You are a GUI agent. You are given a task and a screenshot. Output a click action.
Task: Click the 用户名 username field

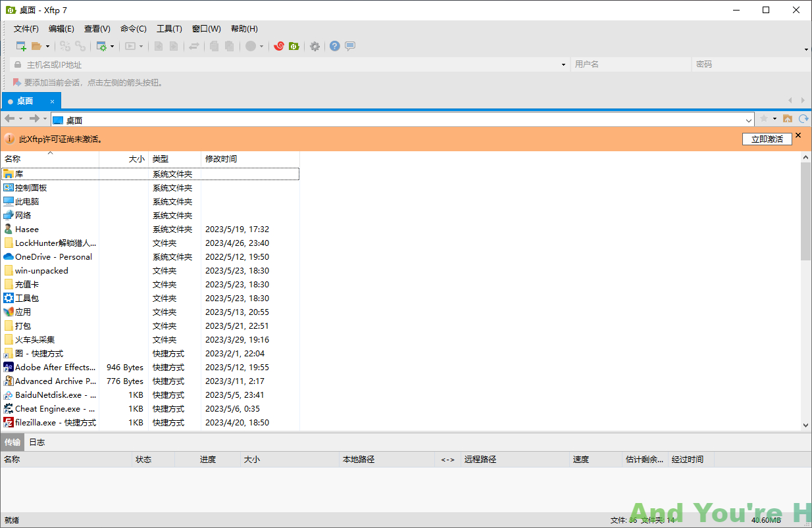[x=632, y=64]
